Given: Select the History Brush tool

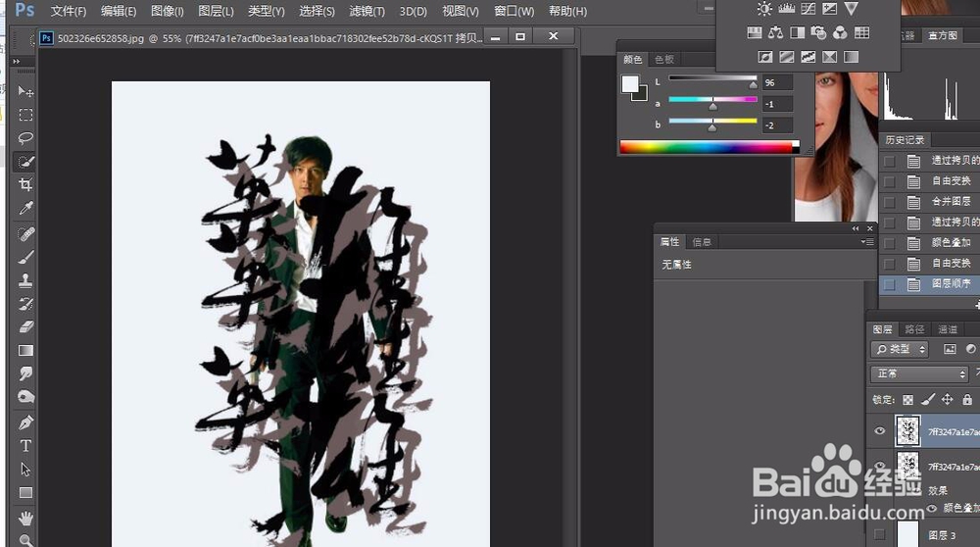Looking at the screenshot, I should click(25, 304).
